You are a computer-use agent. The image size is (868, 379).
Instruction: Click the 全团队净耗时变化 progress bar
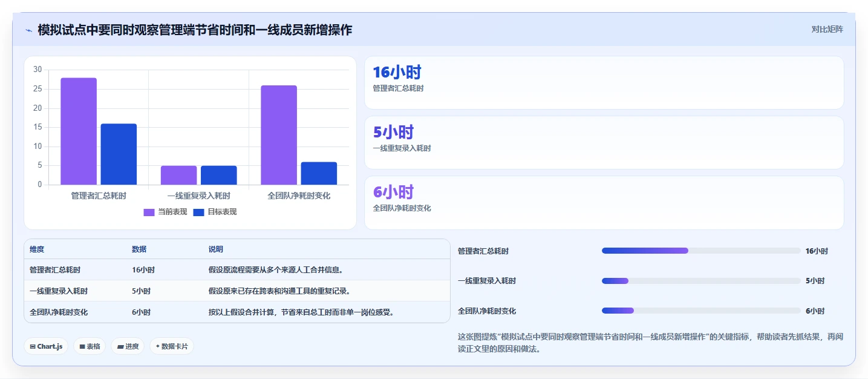coord(701,311)
